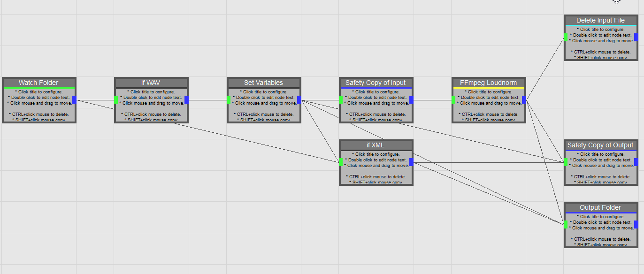Screen dimensions: 644x274
Task: Click Watch Folder blue output connector
Action: pos(74,99)
